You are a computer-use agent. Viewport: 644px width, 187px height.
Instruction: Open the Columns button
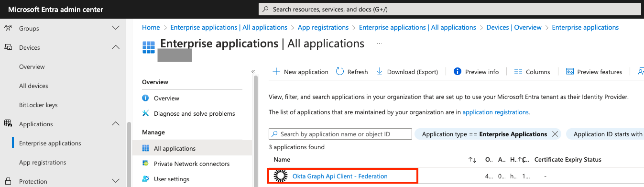point(532,72)
